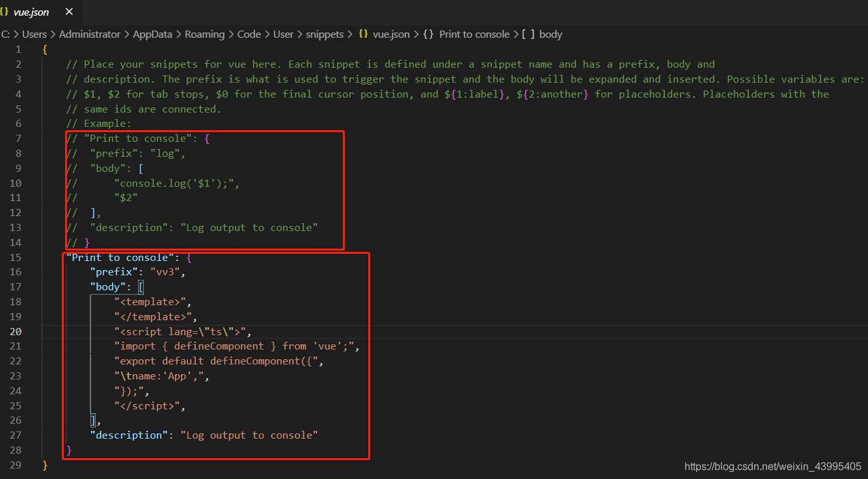Select the vue.json editor tab
Image resolution: width=868 pixels, height=479 pixels.
39,12
